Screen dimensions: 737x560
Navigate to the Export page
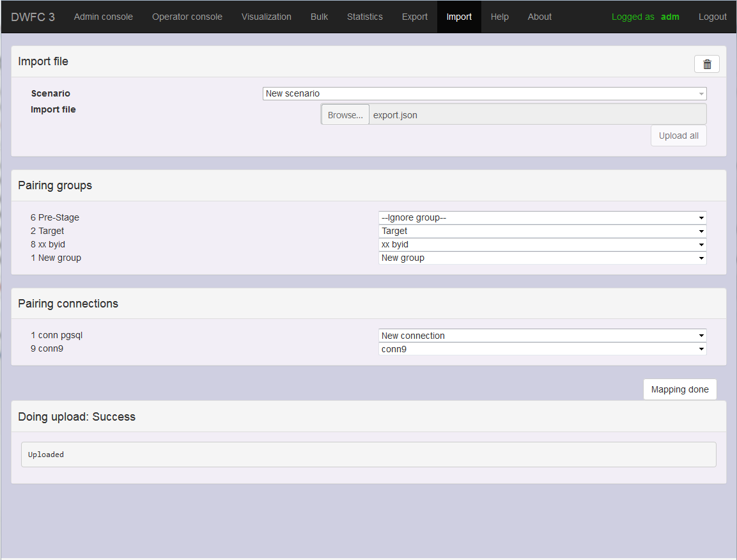coord(415,17)
